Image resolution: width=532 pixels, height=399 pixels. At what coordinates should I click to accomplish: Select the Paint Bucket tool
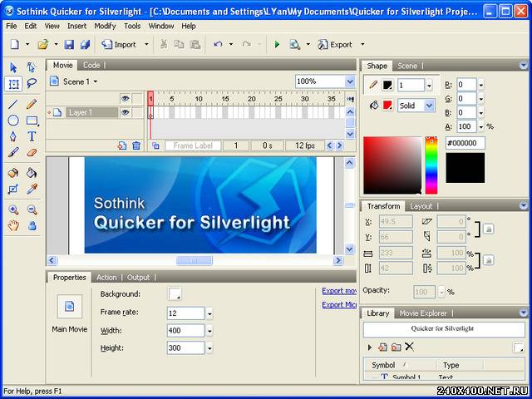32,173
